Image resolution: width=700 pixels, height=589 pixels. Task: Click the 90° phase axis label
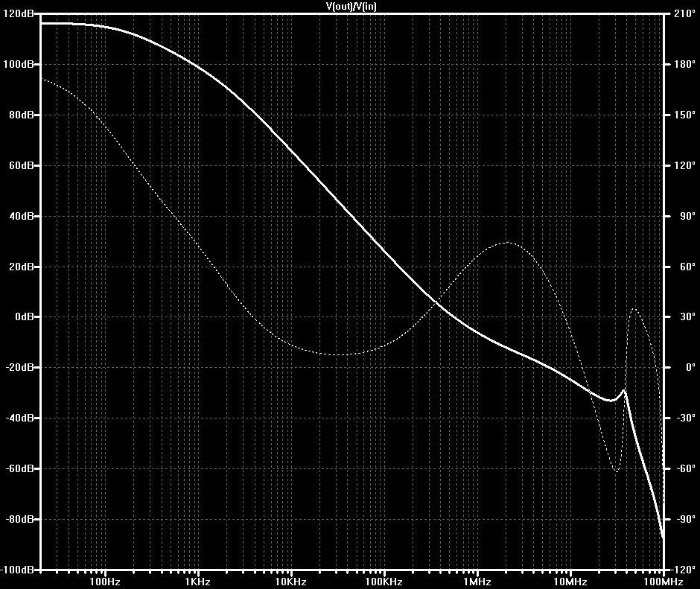pos(687,216)
